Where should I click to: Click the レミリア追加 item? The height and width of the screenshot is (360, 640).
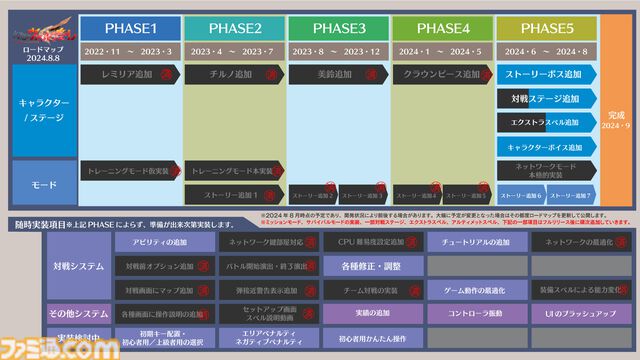point(131,74)
